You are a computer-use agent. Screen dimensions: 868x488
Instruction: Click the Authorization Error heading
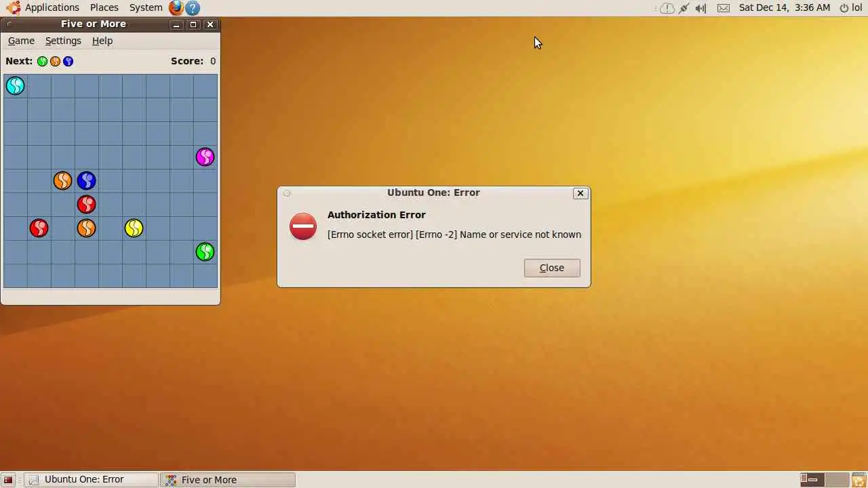click(x=376, y=215)
